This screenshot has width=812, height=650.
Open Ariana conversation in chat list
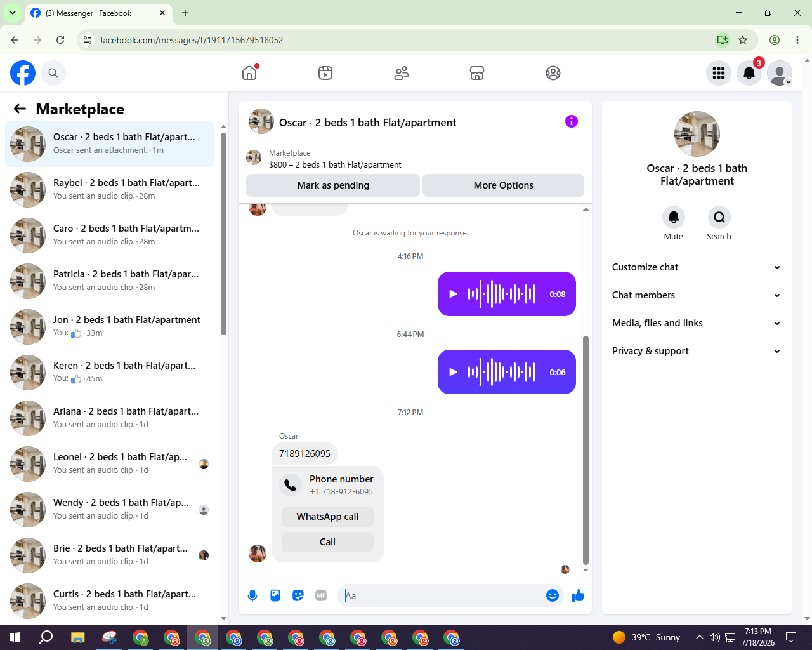110,418
